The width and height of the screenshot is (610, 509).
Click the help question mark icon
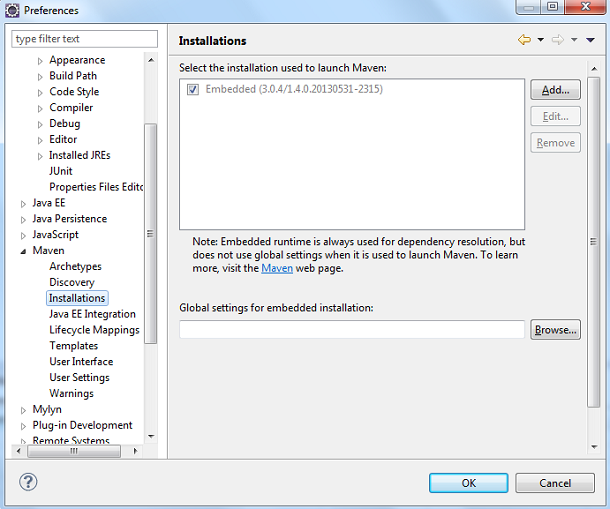pyautogui.click(x=28, y=483)
